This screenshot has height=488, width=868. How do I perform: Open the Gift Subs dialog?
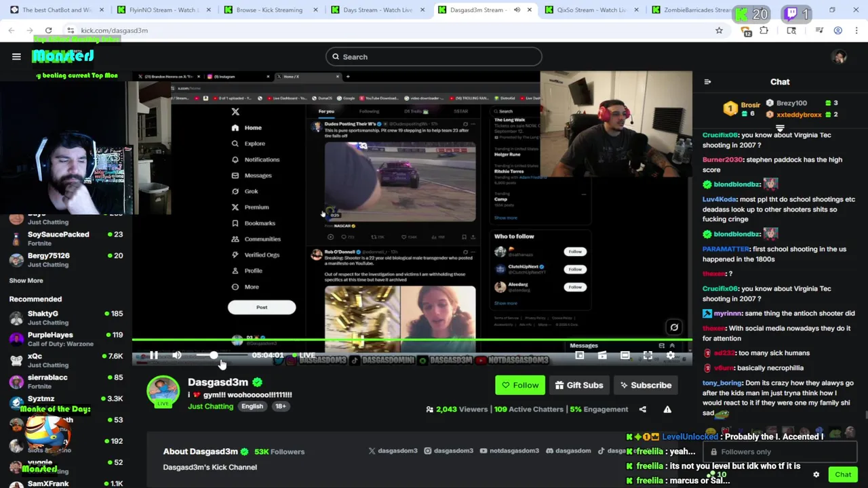pos(578,385)
